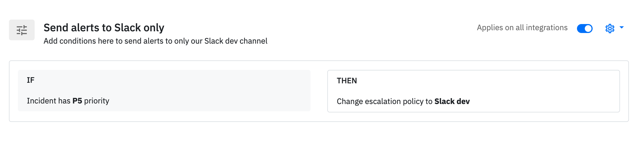Screen dimensions: 644x151
Task: Open the IF condition block
Action: click(x=164, y=91)
